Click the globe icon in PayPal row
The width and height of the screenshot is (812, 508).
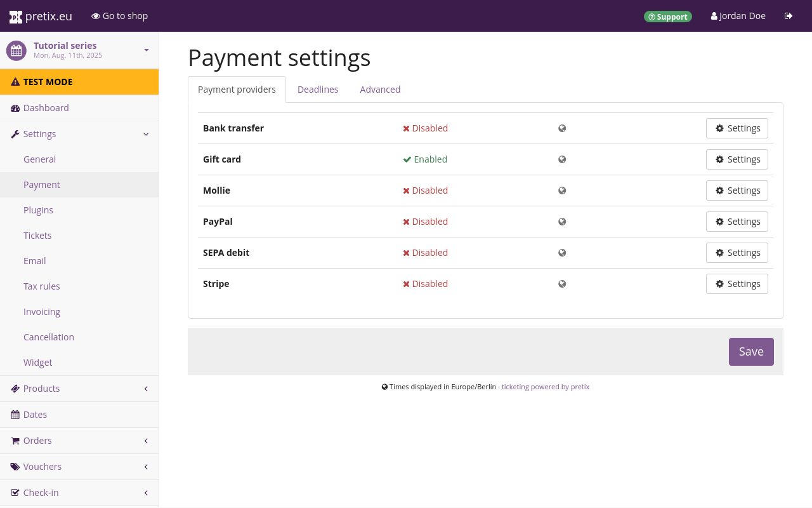(562, 222)
